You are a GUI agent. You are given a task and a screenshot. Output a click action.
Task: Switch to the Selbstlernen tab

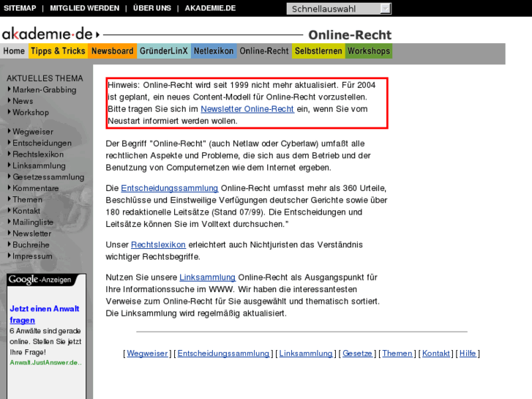pyautogui.click(x=318, y=51)
